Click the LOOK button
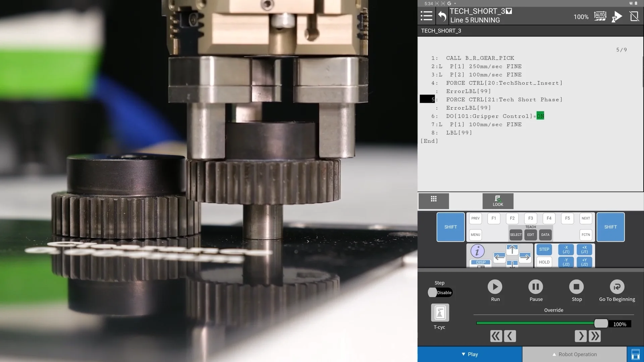 click(x=498, y=201)
